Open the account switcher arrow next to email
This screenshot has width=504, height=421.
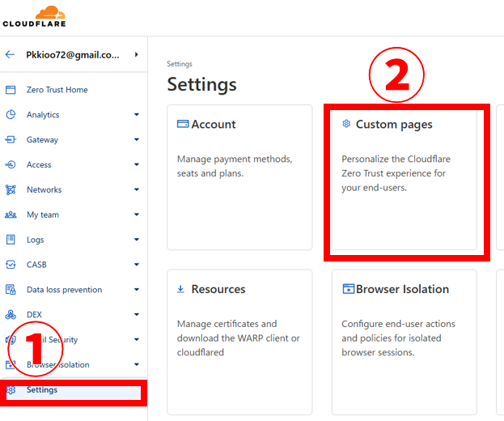pos(136,54)
